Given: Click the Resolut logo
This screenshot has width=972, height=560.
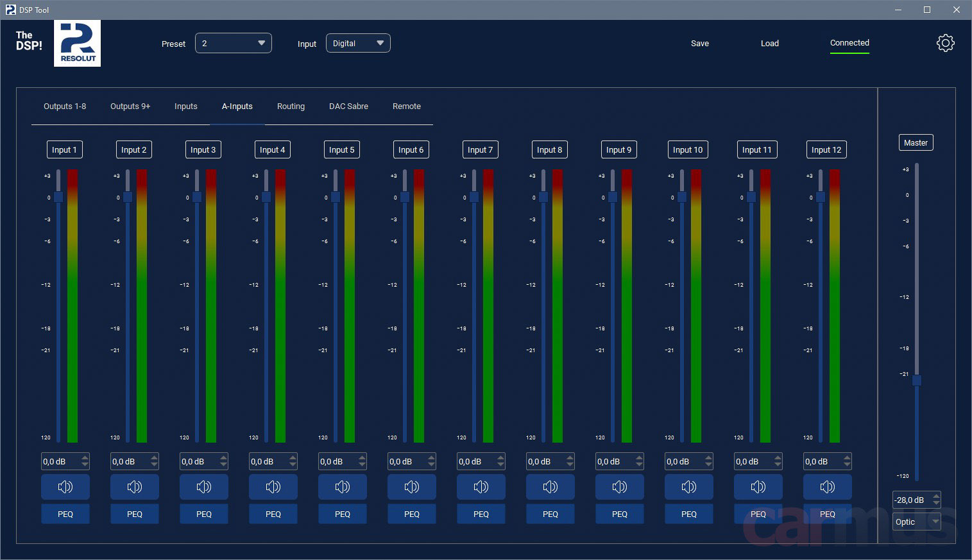Looking at the screenshot, I should (x=78, y=43).
